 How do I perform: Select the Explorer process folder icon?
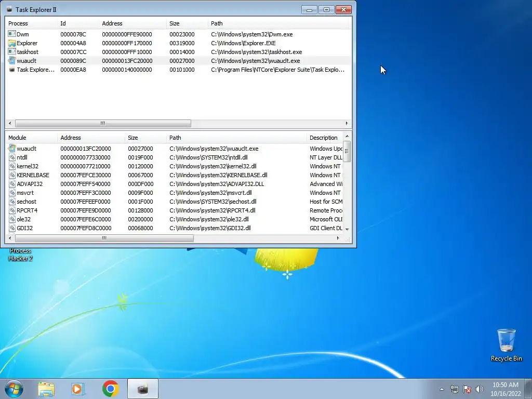12,43
